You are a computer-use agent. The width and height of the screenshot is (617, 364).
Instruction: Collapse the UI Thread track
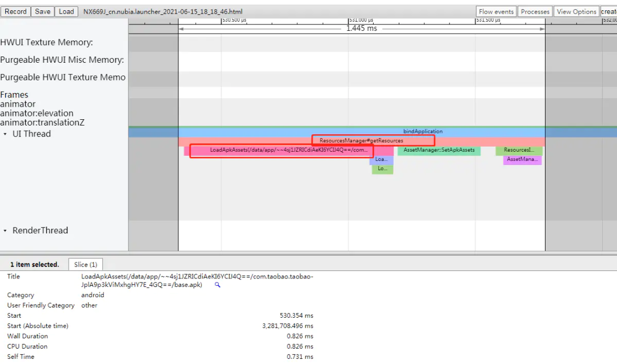point(5,134)
